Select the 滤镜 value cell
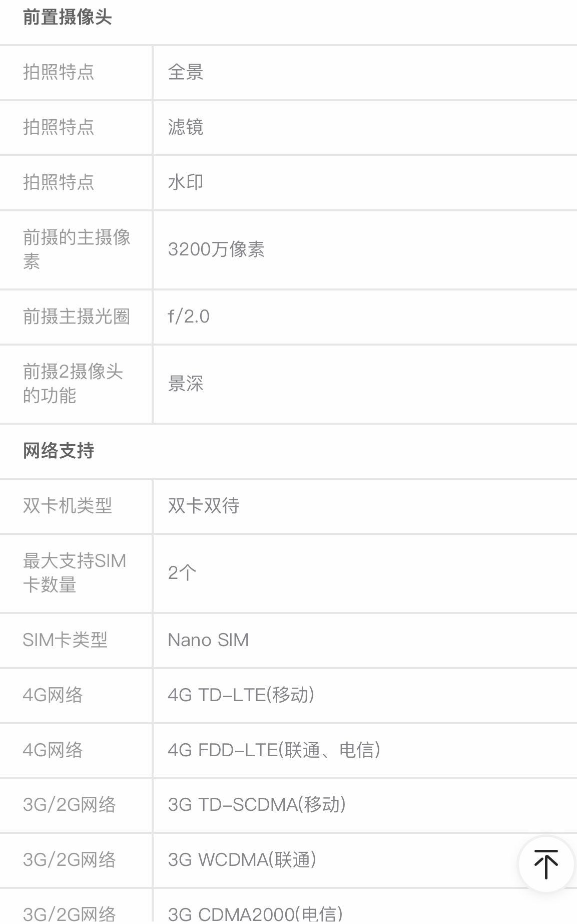577x924 pixels. (186, 127)
